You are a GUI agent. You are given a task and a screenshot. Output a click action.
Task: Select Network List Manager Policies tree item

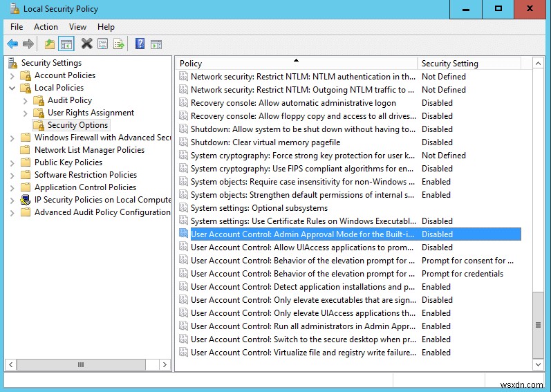(89, 150)
